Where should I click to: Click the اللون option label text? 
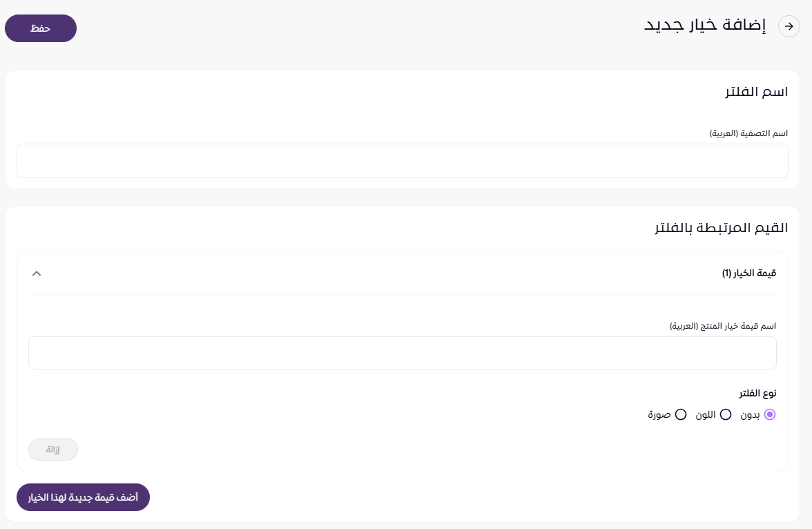[x=706, y=415]
